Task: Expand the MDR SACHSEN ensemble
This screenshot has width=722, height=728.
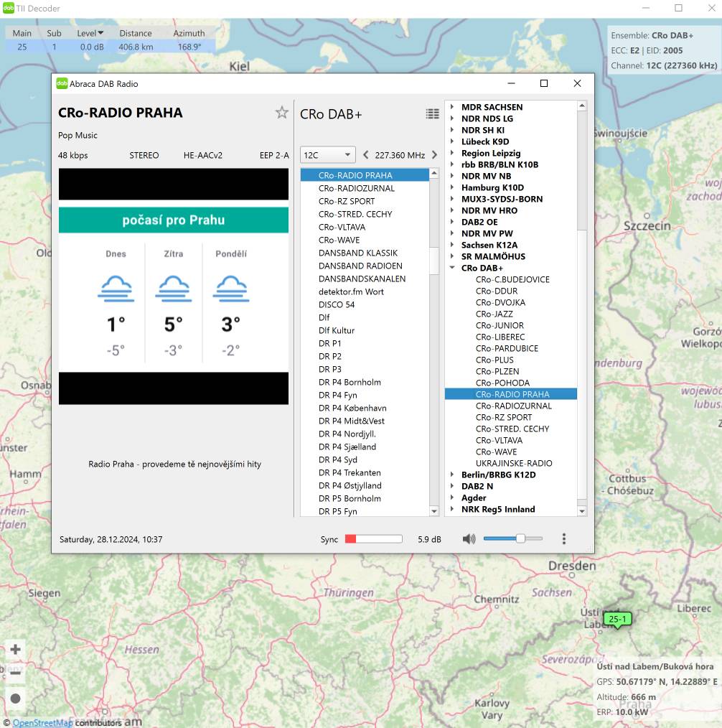Action: [x=452, y=107]
